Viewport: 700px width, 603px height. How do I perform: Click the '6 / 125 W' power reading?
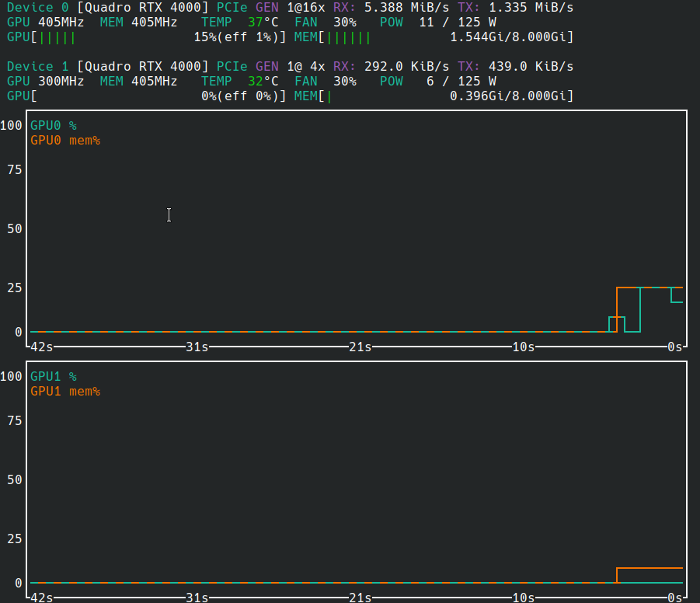461,82
